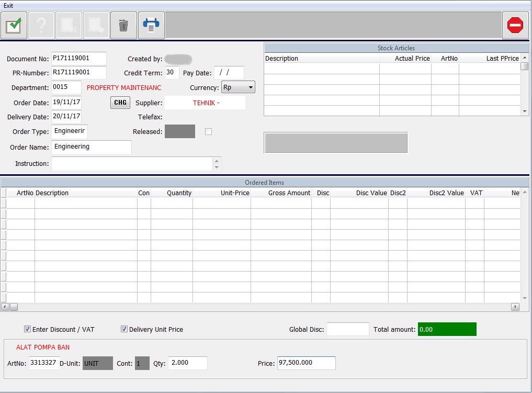Click the PR-Number field
The height and width of the screenshot is (393, 532).
click(78, 72)
